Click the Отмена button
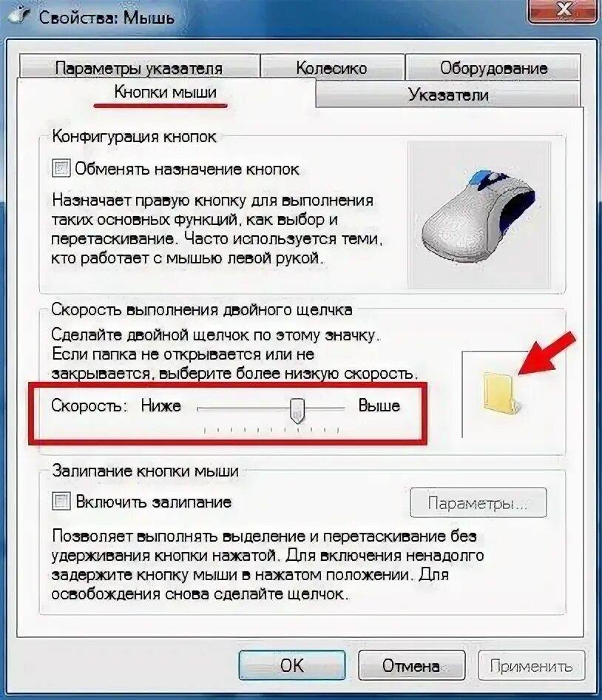The height and width of the screenshot is (700, 602). click(411, 665)
